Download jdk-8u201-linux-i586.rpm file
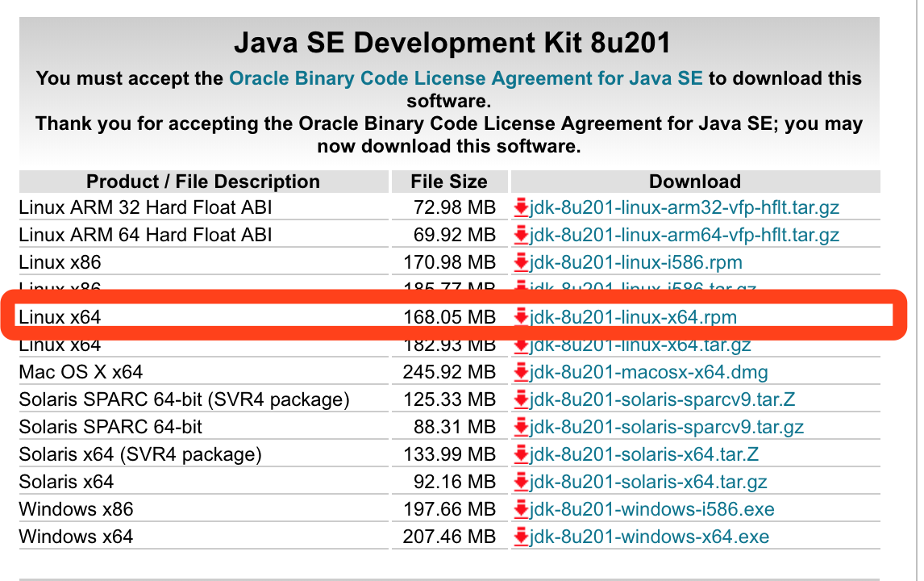Screen dimensions: 924x581 click(636, 262)
